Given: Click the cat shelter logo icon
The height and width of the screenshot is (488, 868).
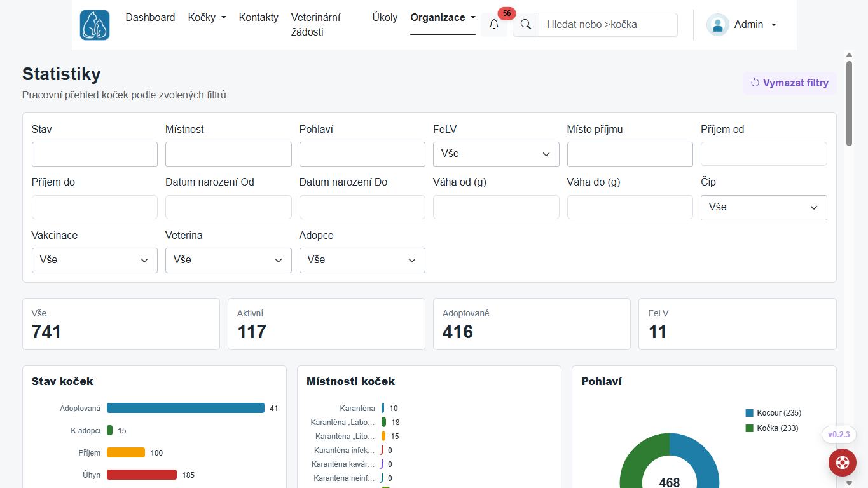Looking at the screenshot, I should pos(95,25).
